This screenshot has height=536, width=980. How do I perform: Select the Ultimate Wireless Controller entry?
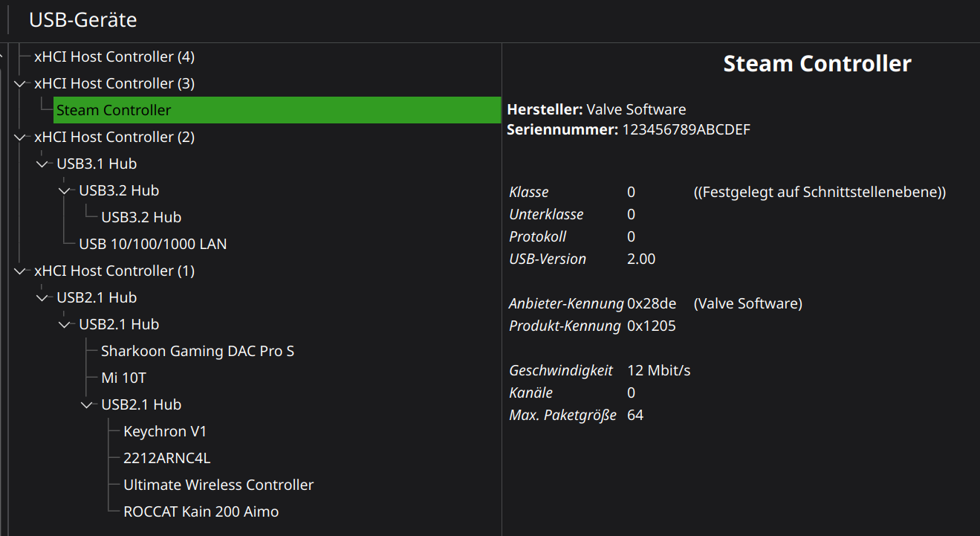tap(218, 485)
